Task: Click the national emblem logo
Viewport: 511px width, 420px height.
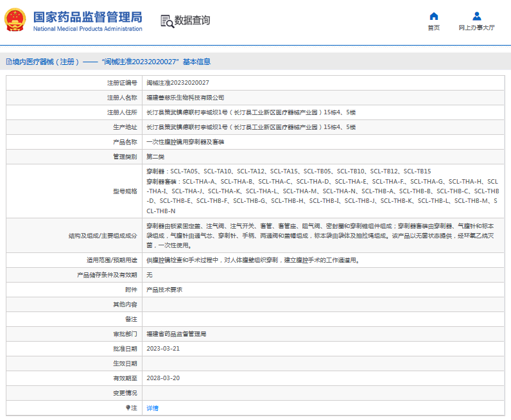Action: pyautogui.click(x=15, y=20)
